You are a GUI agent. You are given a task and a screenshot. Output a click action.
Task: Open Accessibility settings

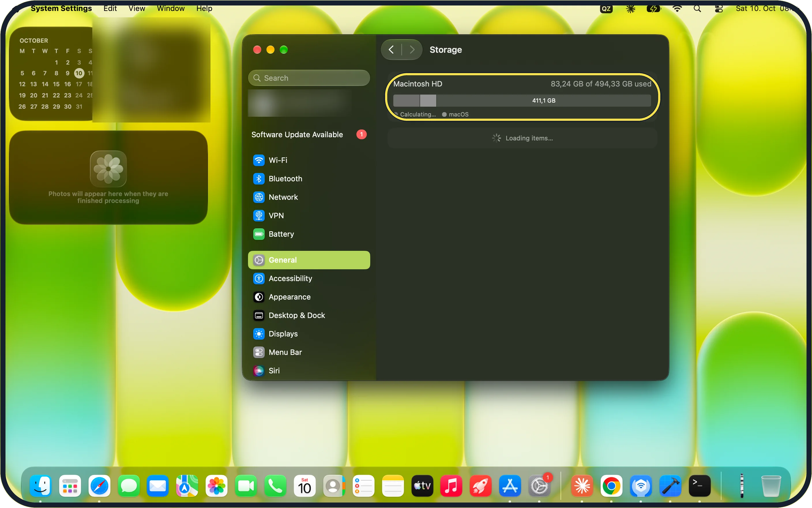309,279
